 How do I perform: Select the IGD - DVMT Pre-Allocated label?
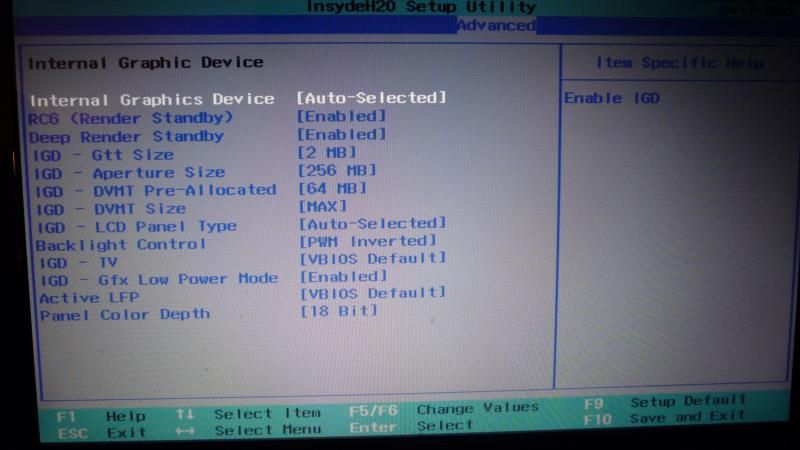point(156,191)
